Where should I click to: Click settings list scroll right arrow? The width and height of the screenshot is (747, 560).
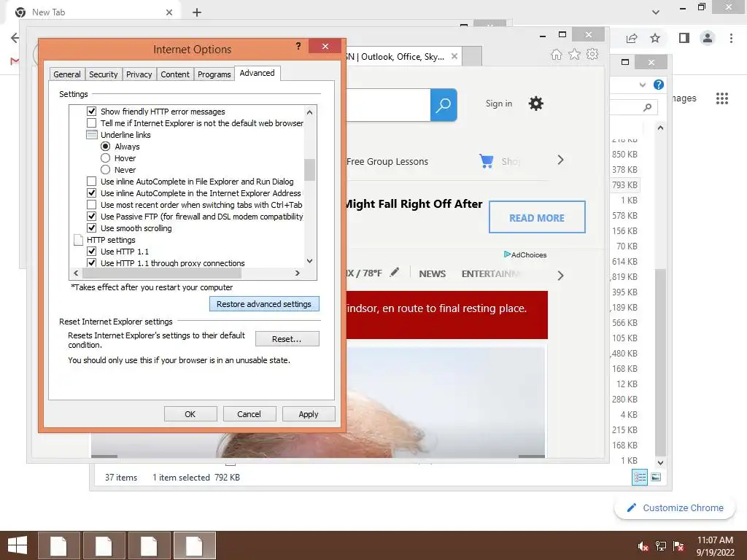pos(298,273)
